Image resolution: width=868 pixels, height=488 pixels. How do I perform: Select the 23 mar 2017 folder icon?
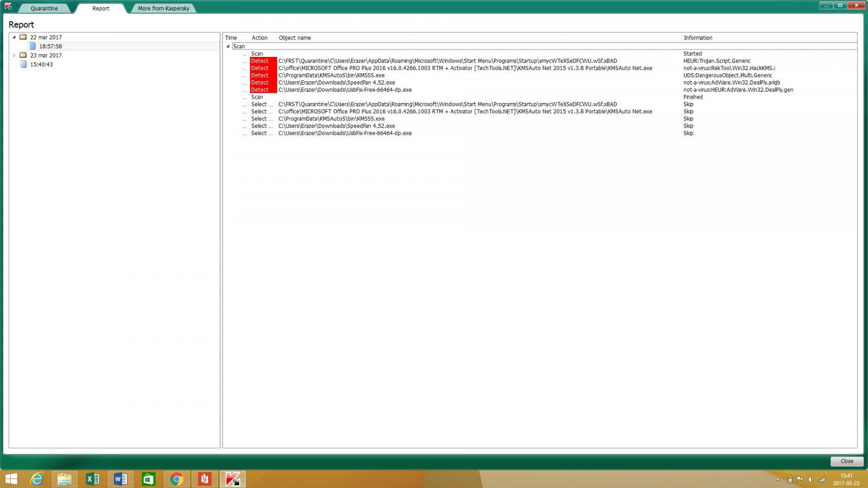click(x=23, y=55)
